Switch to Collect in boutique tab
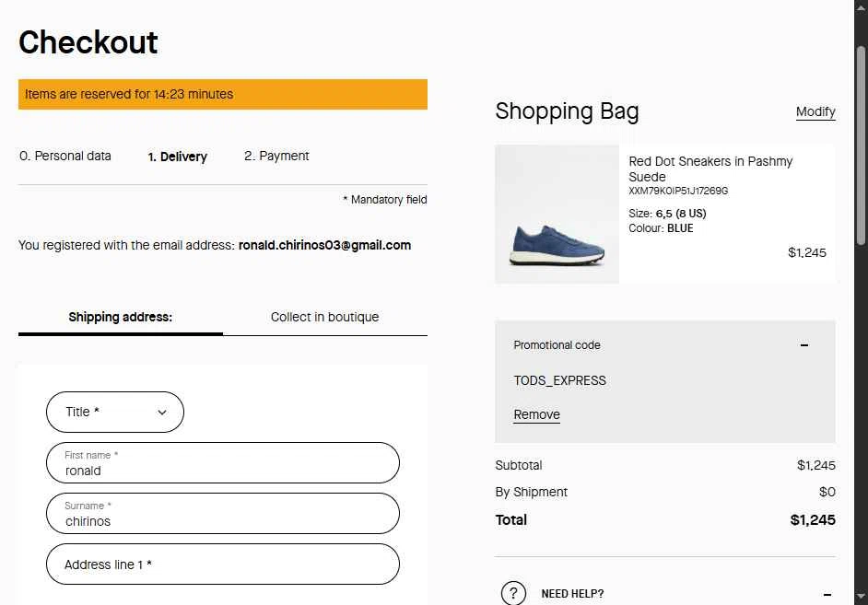This screenshot has height=605, width=868. pyautogui.click(x=325, y=317)
